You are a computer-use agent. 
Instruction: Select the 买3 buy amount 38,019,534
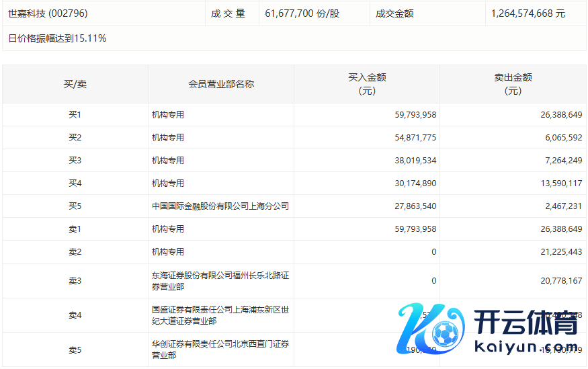pos(415,161)
